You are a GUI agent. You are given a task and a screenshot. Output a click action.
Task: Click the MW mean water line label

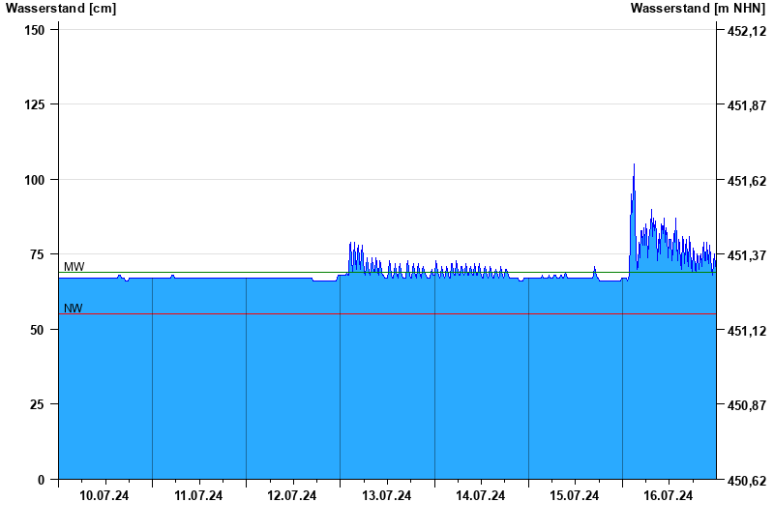(74, 267)
